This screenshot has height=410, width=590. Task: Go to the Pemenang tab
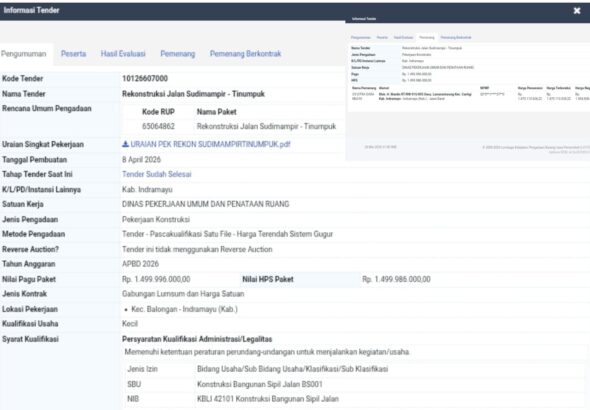coord(178,54)
